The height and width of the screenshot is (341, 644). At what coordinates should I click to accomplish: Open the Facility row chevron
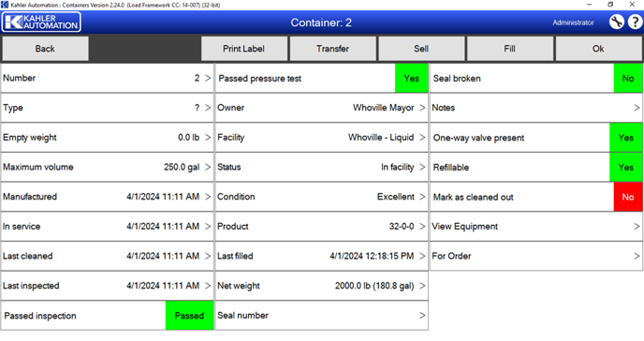pyautogui.click(x=422, y=137)
